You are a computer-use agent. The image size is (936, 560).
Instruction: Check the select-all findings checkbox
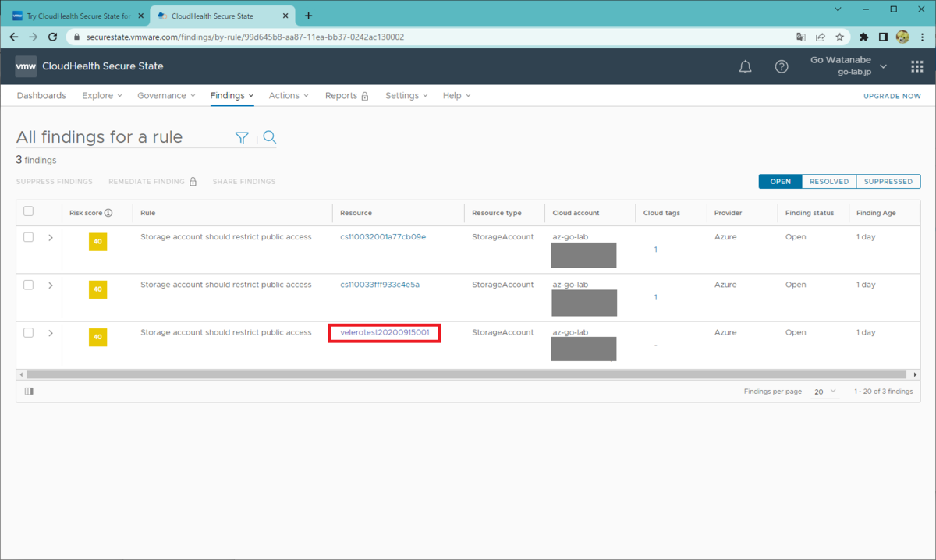(x=29, y=211)
